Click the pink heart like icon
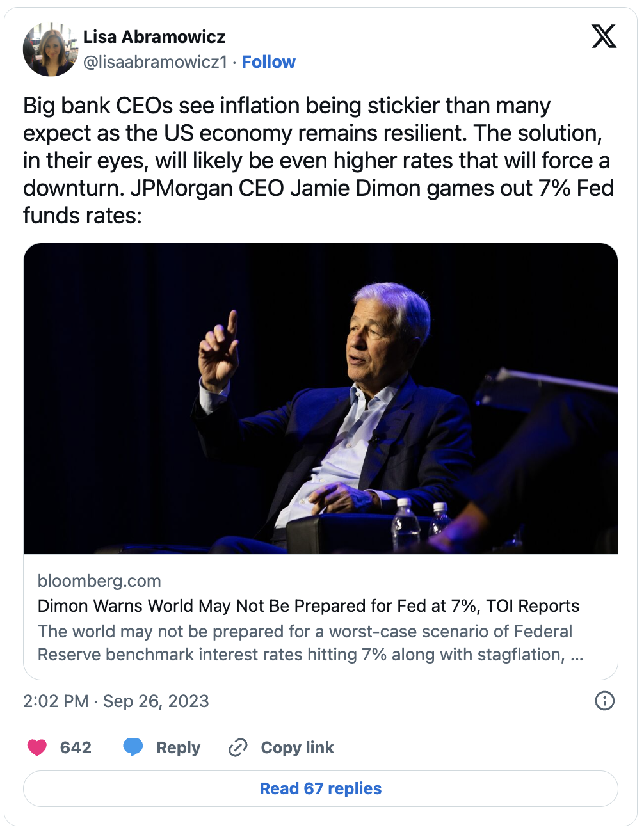This screenshot has width=644, height=830. 37,747
